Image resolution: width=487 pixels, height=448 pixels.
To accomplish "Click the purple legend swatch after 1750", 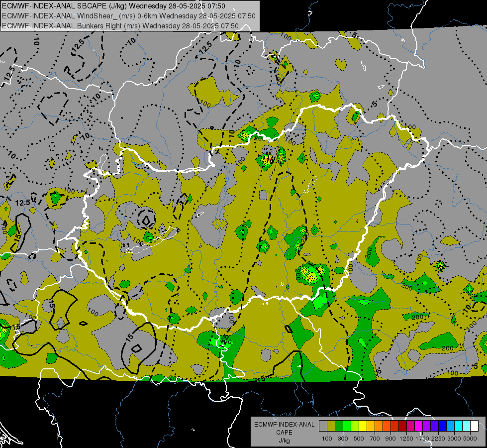I will pyautogui.click(x=427, y=426).
